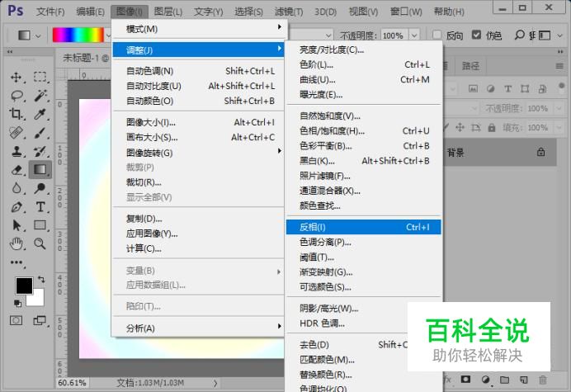The image size is (571, 392).
Task: Create a new layer
Action: tap(524, 380)
